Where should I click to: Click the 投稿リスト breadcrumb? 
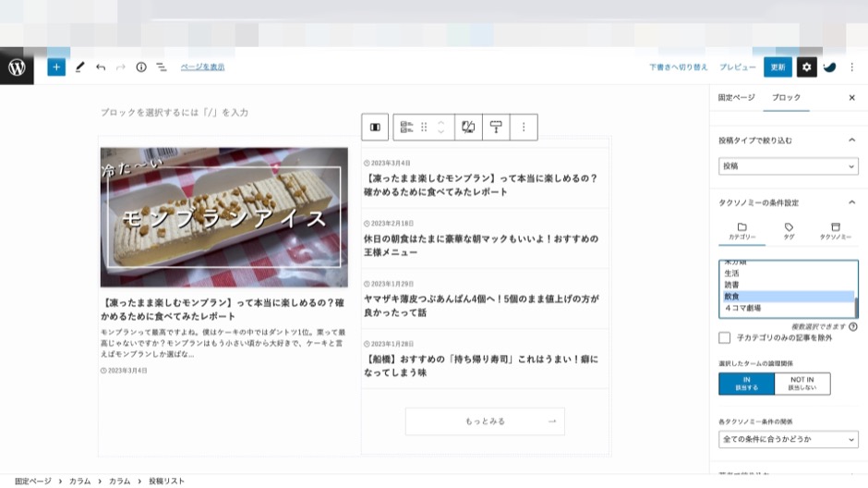(166, 482)
